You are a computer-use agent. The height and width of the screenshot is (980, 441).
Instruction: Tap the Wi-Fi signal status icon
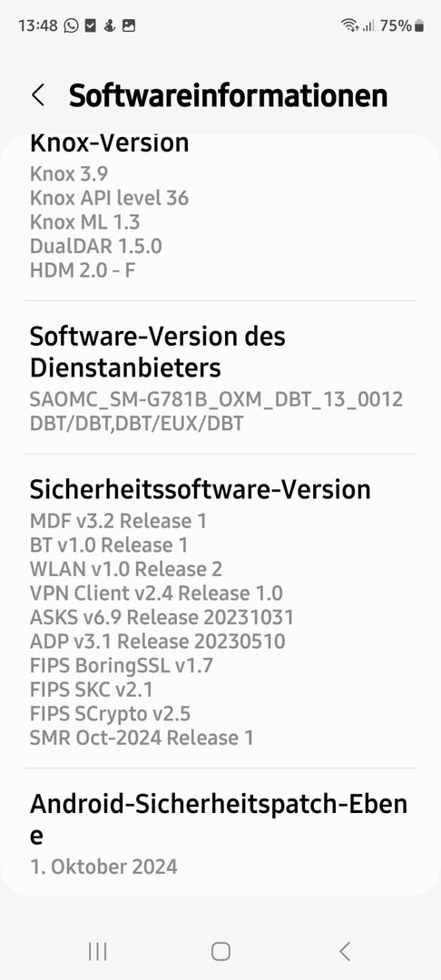coord(349,25)
